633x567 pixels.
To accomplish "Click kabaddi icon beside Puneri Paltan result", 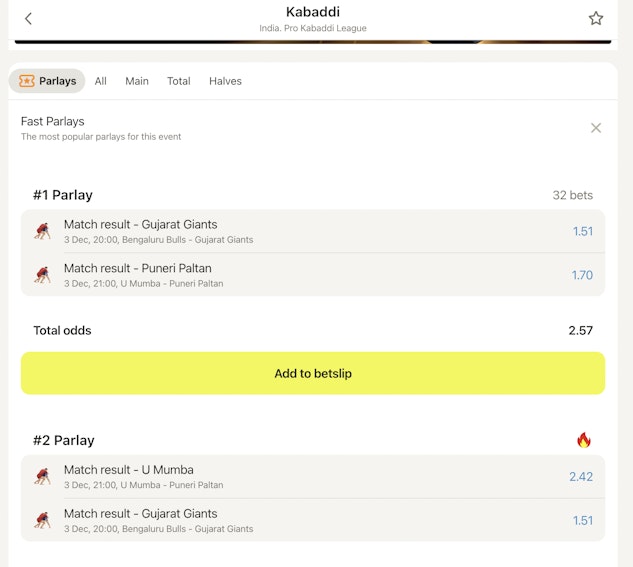I will pyautogui.click(x=42, y=275).
